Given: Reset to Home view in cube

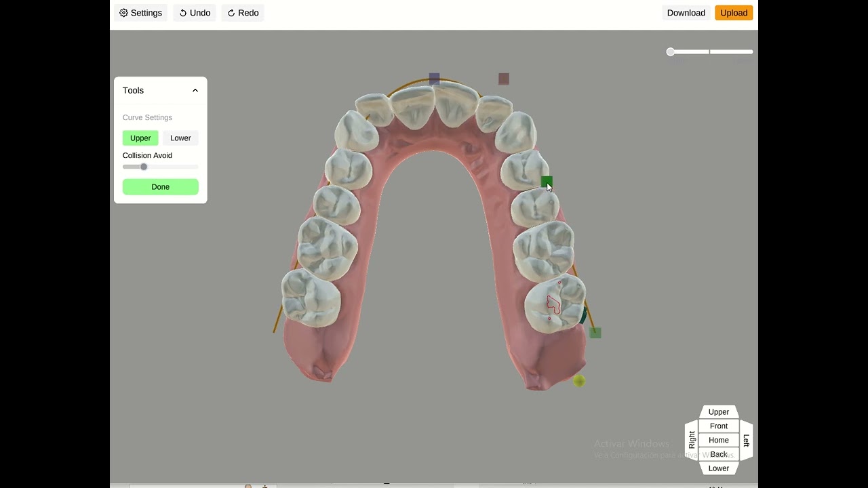Looking at the screenshot, I should [x=719, y=441].
